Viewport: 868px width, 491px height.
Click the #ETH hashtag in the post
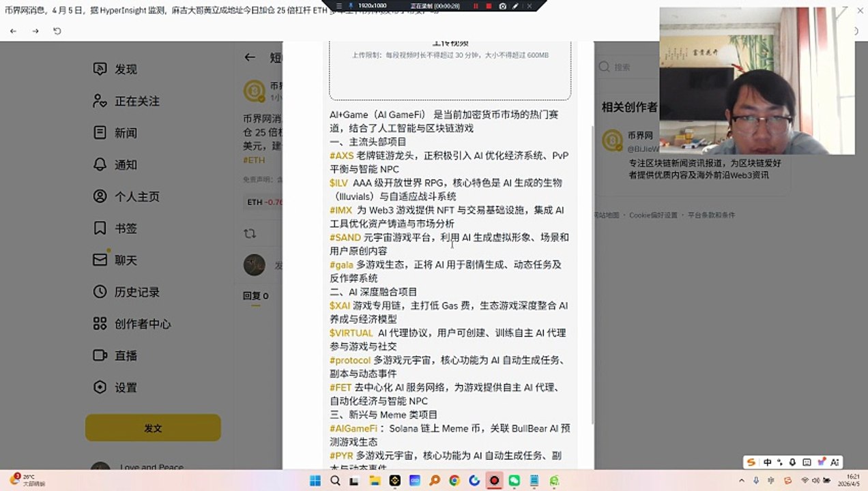[254, 160]
